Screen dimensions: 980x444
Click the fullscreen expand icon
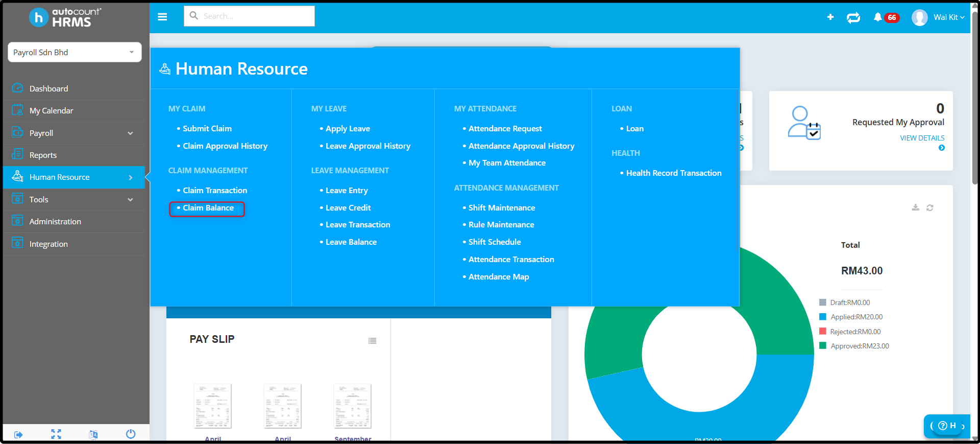(56, 434)
